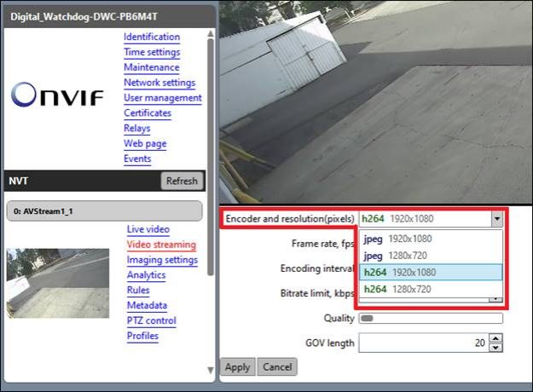Switch to Video streaming section
Image resolution: width=533 pixels, height=392 pixels.
point(160,245)
